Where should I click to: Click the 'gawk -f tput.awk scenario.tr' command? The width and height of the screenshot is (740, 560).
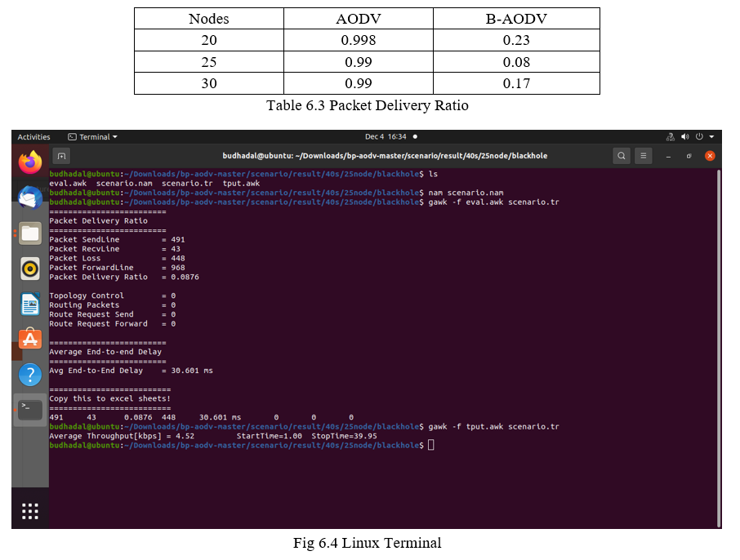(x=493, y=426)
